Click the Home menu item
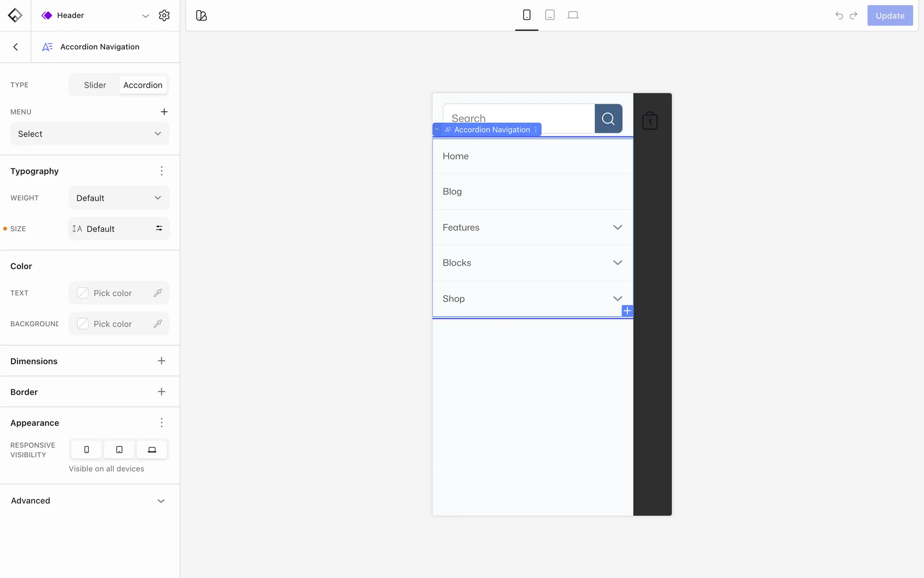Viewport: 924px width, 578px height. click(533, 156)
